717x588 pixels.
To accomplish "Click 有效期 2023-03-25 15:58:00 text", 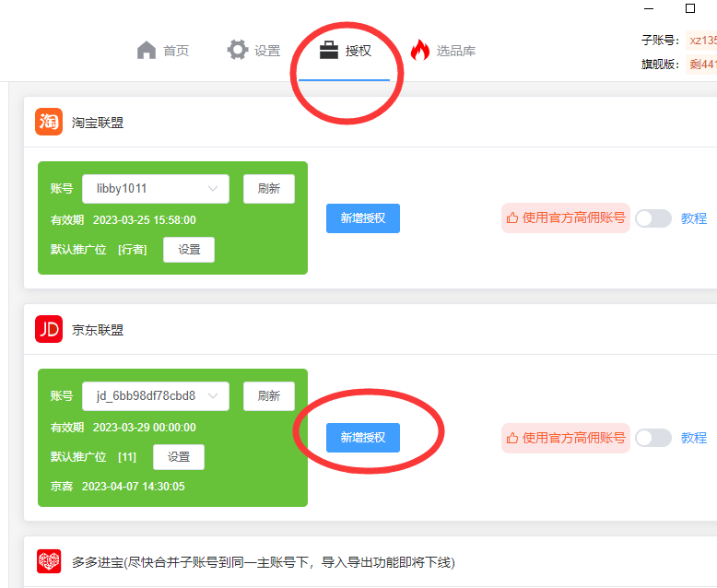I will (x=123, y=220).
